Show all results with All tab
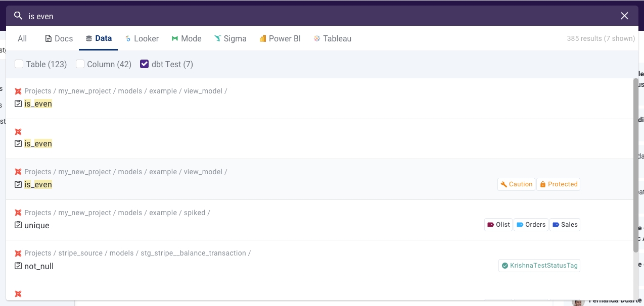Screen dimensions: 644x306 (22, 39)
